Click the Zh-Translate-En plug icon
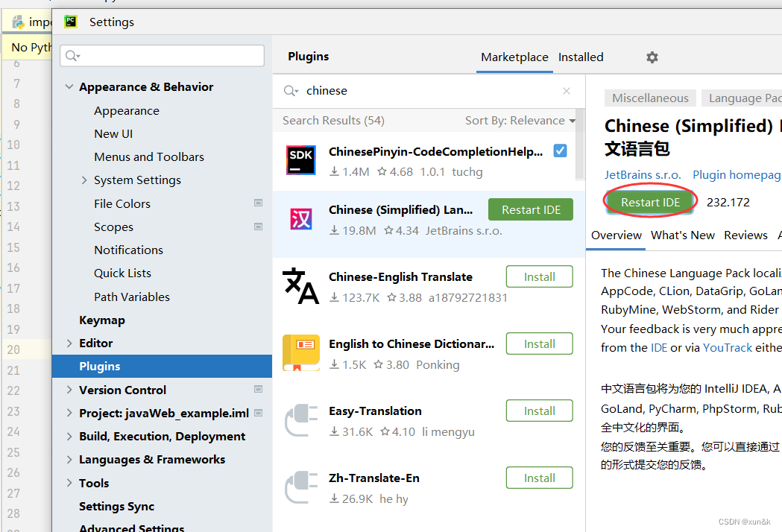The width and height of the screenshot is (782, 532). coord(300,487)
